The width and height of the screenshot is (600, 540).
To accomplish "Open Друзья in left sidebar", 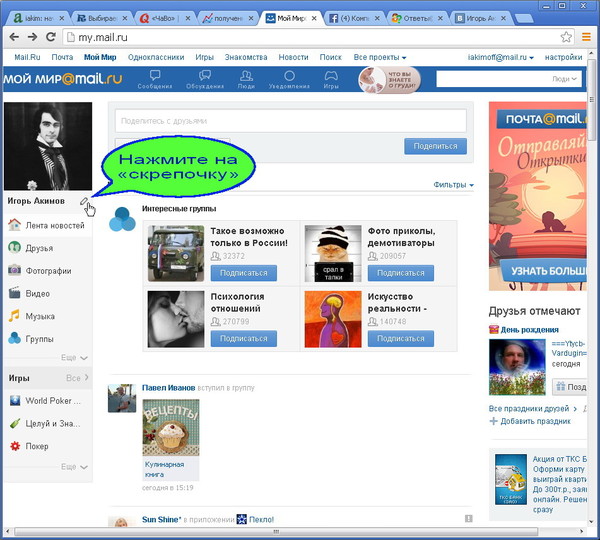I will (48, 248).
